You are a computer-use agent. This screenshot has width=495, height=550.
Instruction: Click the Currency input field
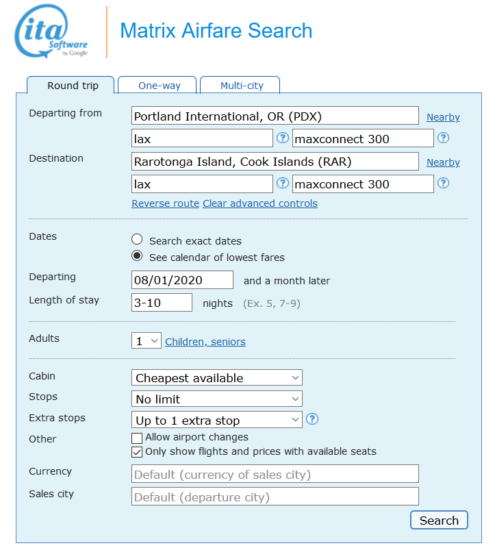coord(275,474)
